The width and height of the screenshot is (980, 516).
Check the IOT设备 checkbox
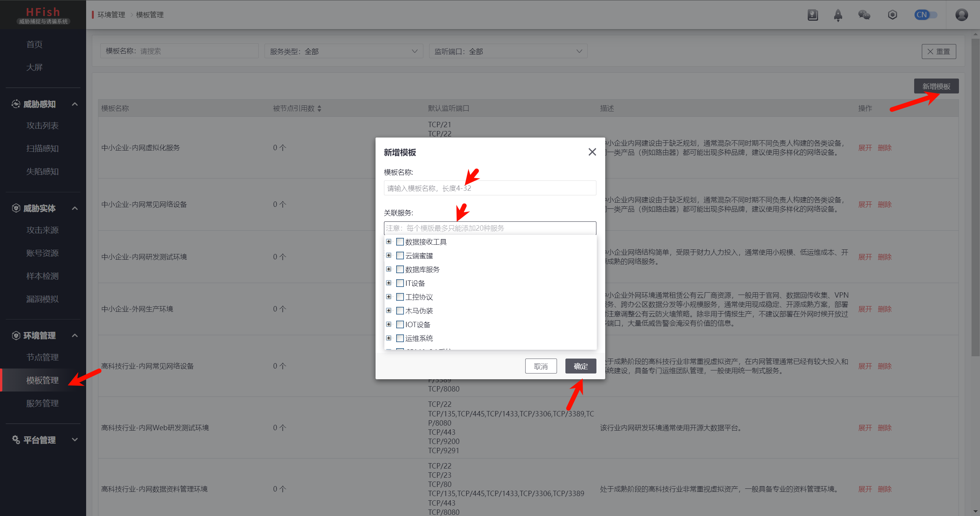(400, 324)
